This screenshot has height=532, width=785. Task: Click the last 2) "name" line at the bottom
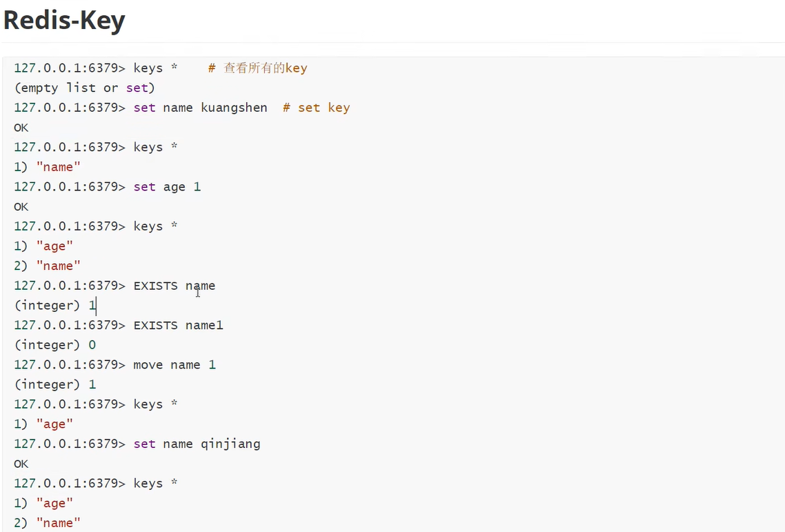pos(47,523)
